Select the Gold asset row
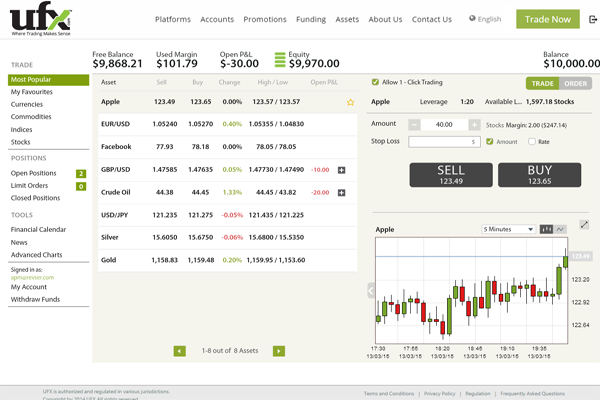 point(228,260)
